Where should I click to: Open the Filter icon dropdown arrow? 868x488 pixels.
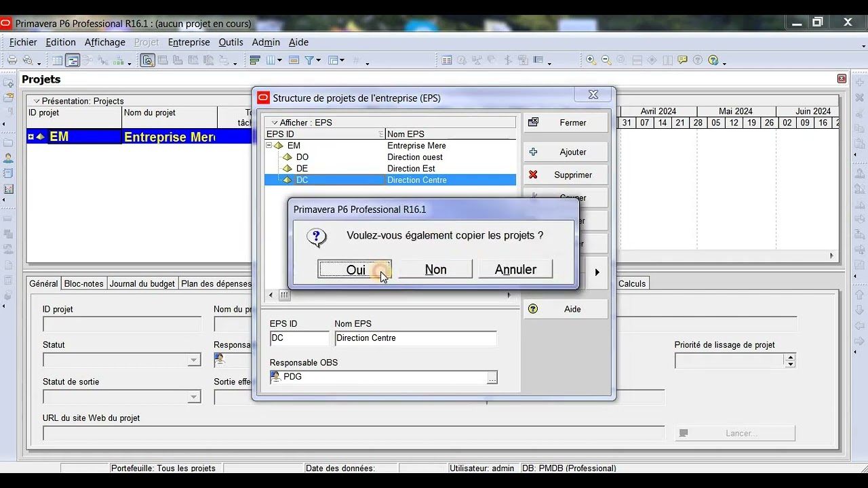(319, 60)
